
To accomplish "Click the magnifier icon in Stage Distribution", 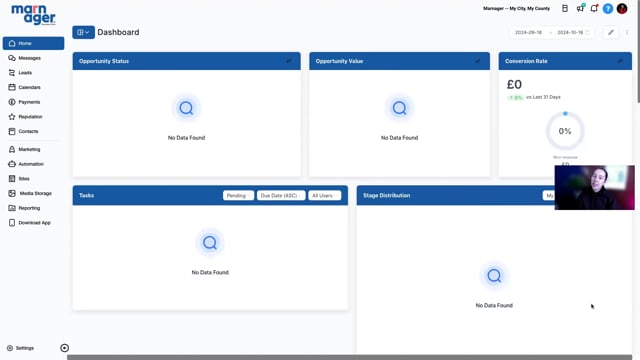I will tap(494, 276).
